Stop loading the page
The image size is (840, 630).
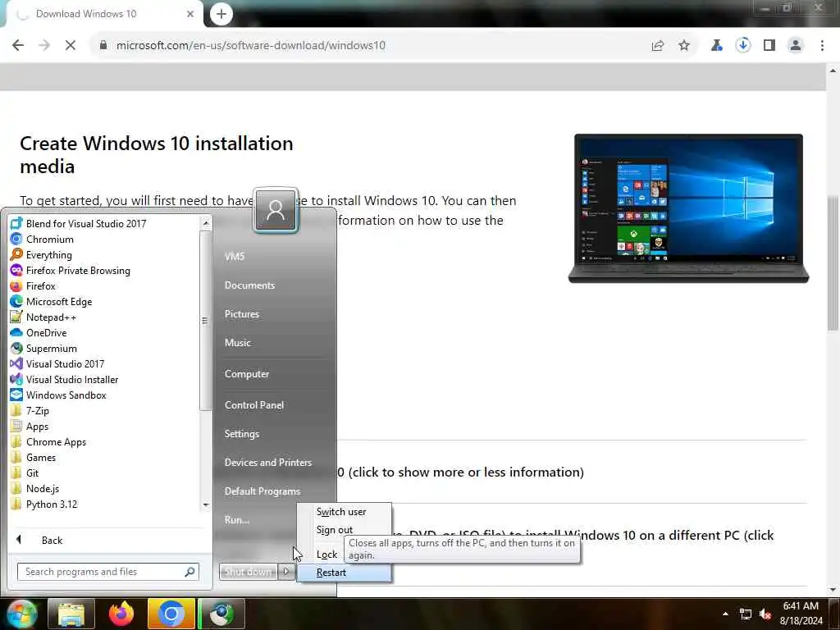click(x=71, y=45)
